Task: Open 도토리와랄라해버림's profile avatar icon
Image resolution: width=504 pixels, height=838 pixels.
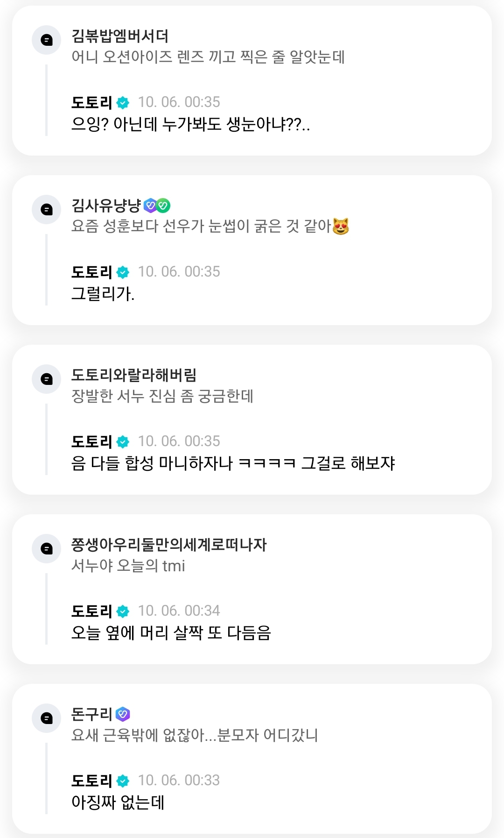Action: click(x=47, y=379)
